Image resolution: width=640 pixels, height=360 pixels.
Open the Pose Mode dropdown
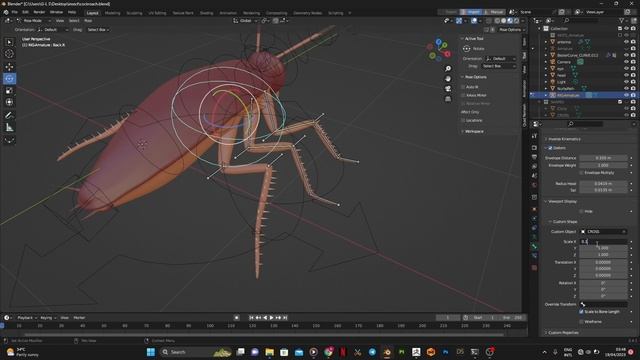[x=34, y=20]
